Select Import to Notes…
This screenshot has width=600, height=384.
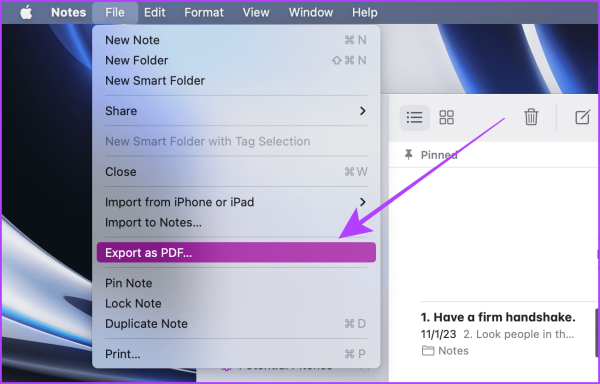pos(236,222)
